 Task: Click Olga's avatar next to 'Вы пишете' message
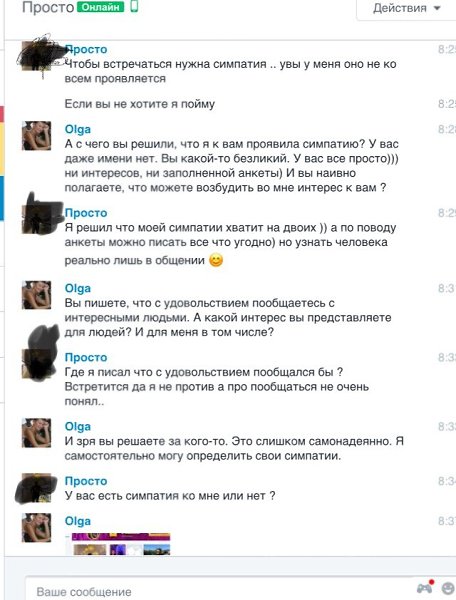[36, 295]
